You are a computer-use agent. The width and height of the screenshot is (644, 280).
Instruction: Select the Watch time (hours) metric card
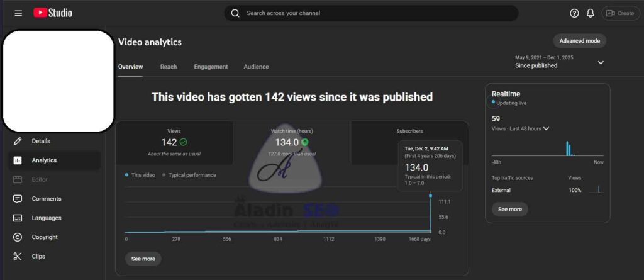pyautogui.click(x=291, y=143)
